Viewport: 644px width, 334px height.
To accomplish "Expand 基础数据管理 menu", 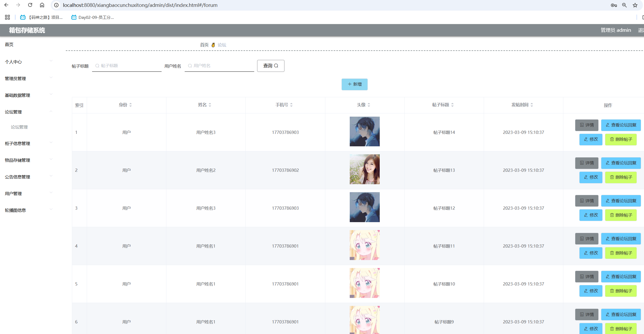I will (x=29, y=95).
